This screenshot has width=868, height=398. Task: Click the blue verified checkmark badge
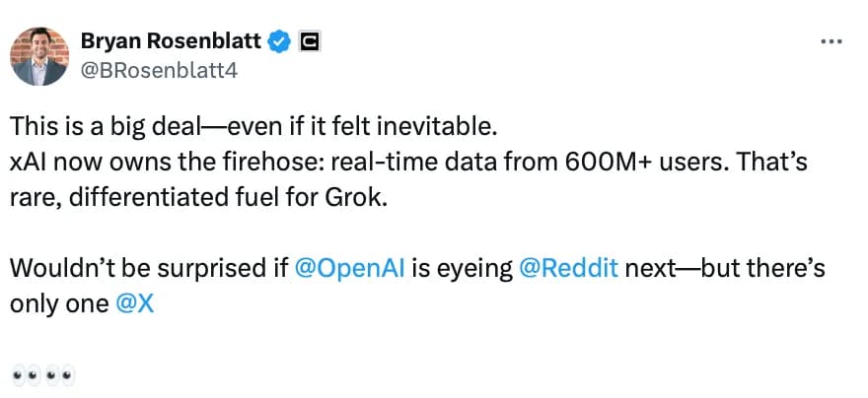(x=279, y=41)
